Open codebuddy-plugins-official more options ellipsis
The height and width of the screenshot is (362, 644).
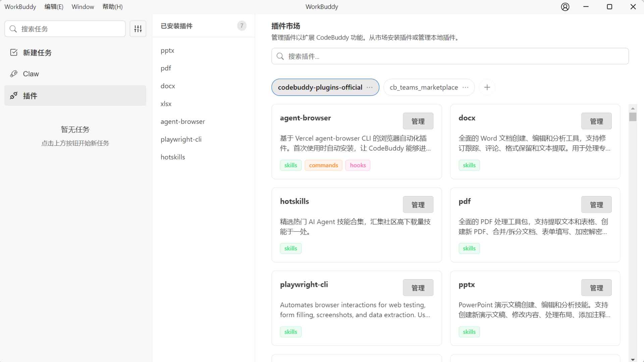click(x=370, y=87)
